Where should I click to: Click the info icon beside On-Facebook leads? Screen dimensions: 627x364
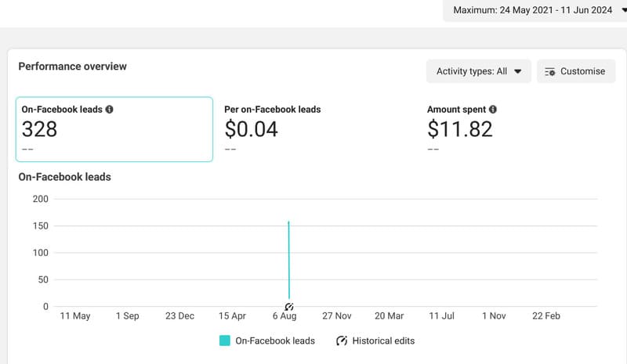(110, 110)
